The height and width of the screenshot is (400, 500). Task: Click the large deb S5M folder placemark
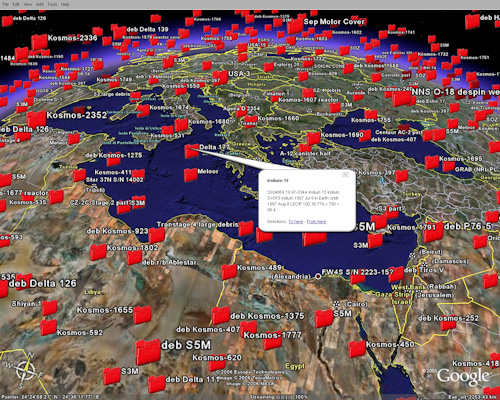[x=148, y=352]
